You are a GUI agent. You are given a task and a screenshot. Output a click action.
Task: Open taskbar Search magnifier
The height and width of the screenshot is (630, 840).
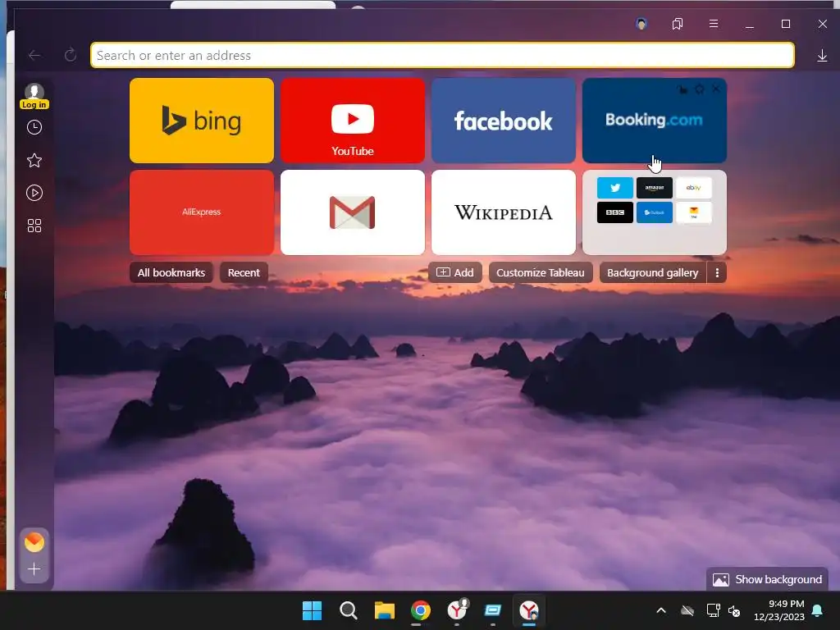point(348,610)
